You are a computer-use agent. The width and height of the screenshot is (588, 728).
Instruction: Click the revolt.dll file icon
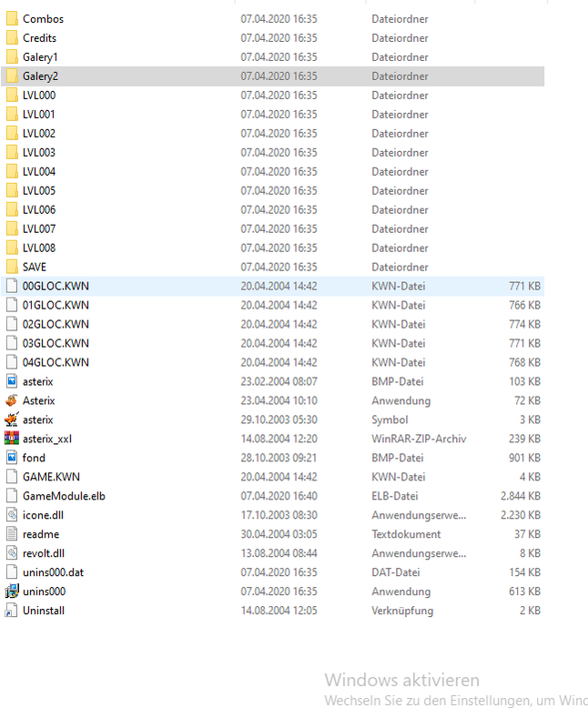point(12,553)
